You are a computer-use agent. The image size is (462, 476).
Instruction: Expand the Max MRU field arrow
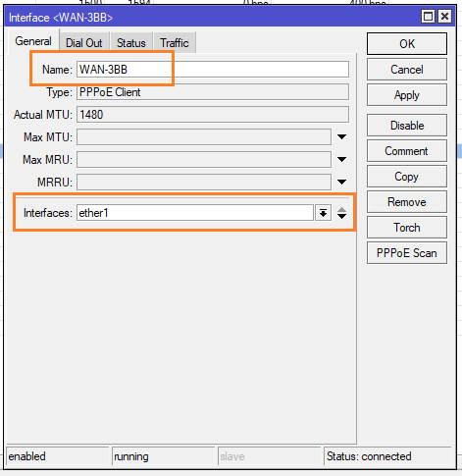tap(341, 160)
